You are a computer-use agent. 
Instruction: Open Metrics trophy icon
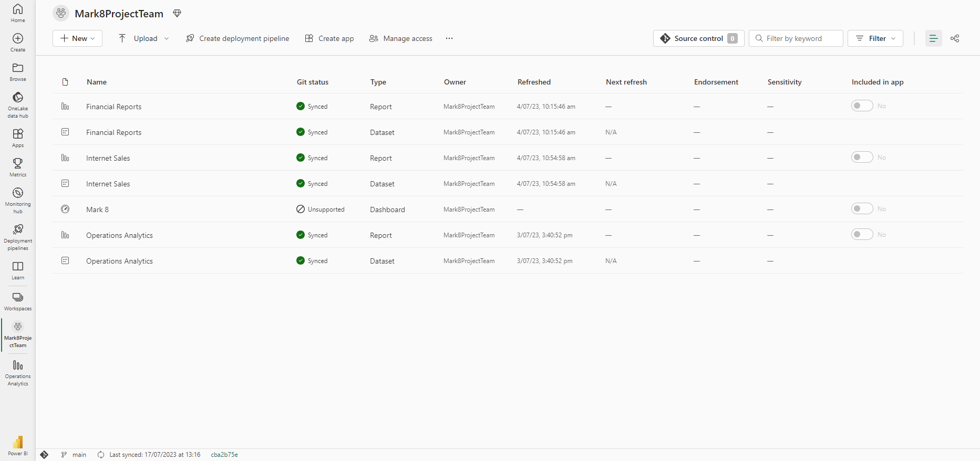[18, 167]
